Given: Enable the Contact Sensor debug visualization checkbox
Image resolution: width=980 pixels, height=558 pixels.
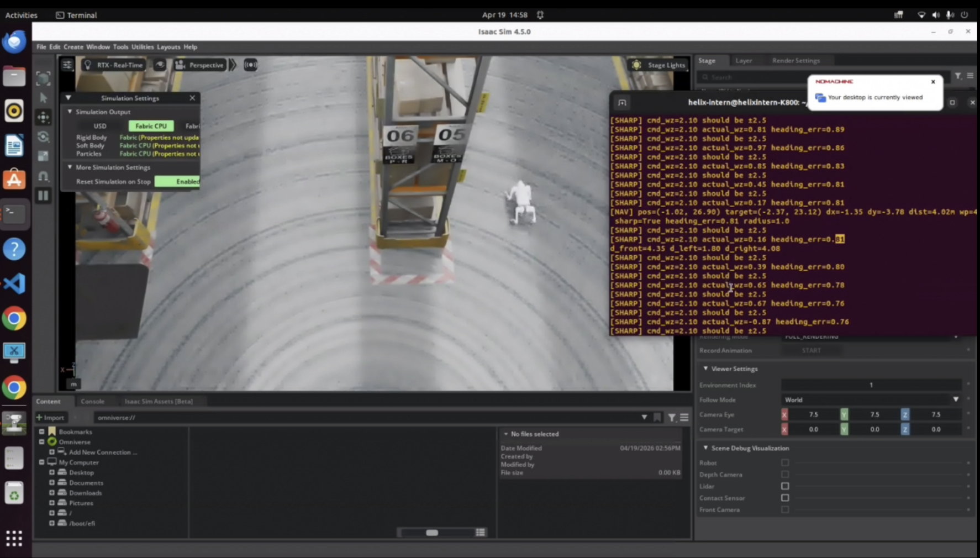Looking at the screenshot, I should point(785,498).
